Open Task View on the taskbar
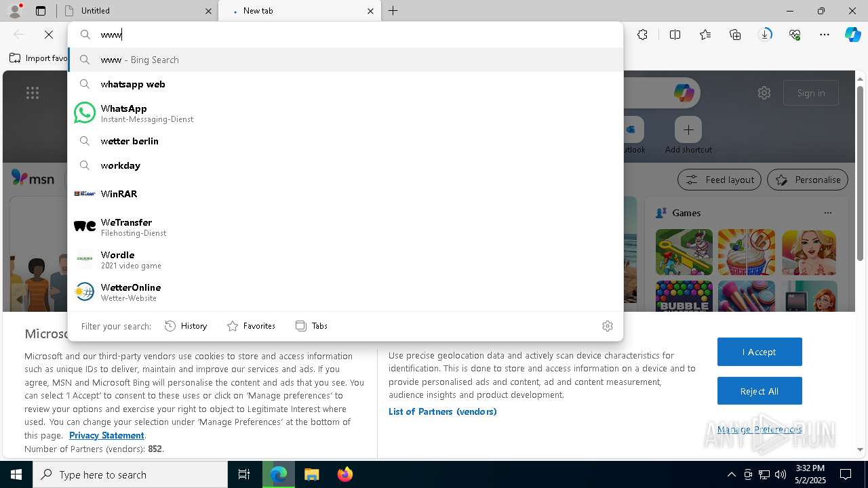 tap(244, 474)
